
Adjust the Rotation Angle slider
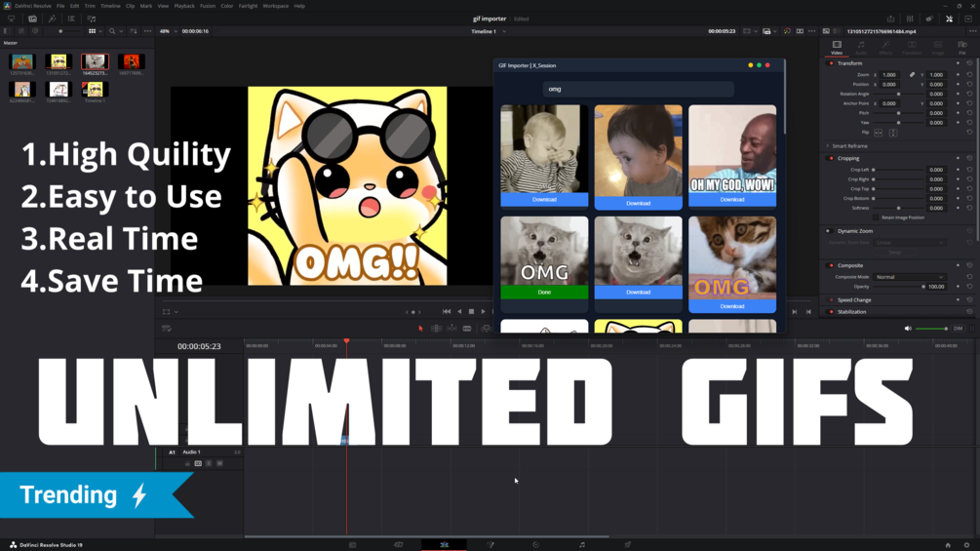point(899,94)
